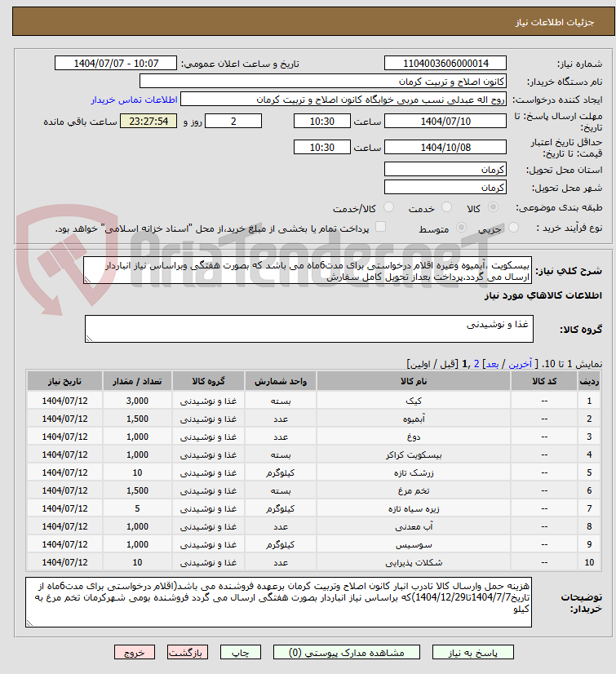Click the کد کالا column header
The height and width of the screenshot is (674, 616).
pyautogui.click(x=544, y=381)
